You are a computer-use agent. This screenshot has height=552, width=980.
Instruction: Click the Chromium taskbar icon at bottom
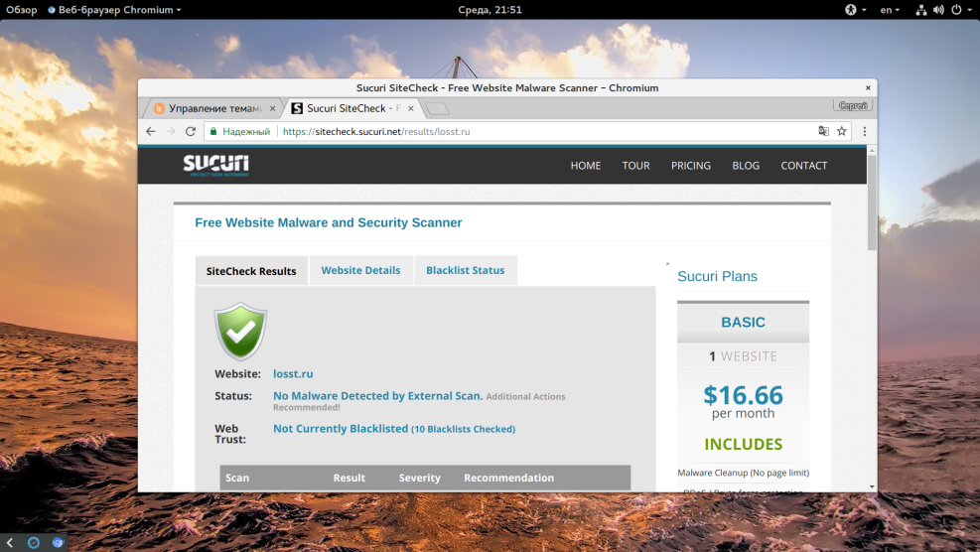pyautogui.click(x=58, y=543)
